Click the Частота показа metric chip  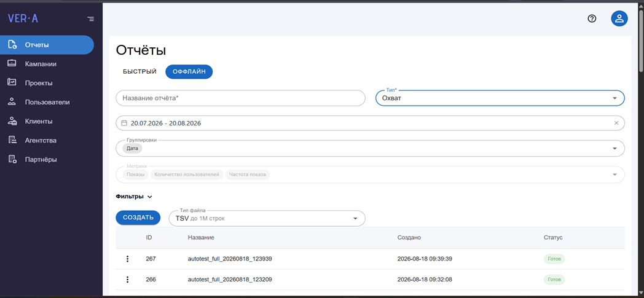point(248,174)
